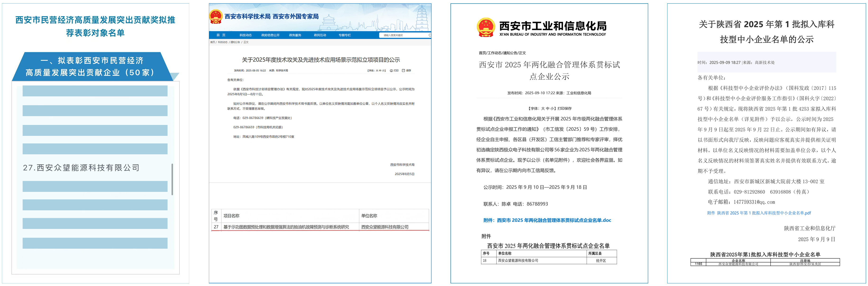Open the 政民互动 navigation tab

click(x=320, y=35)
